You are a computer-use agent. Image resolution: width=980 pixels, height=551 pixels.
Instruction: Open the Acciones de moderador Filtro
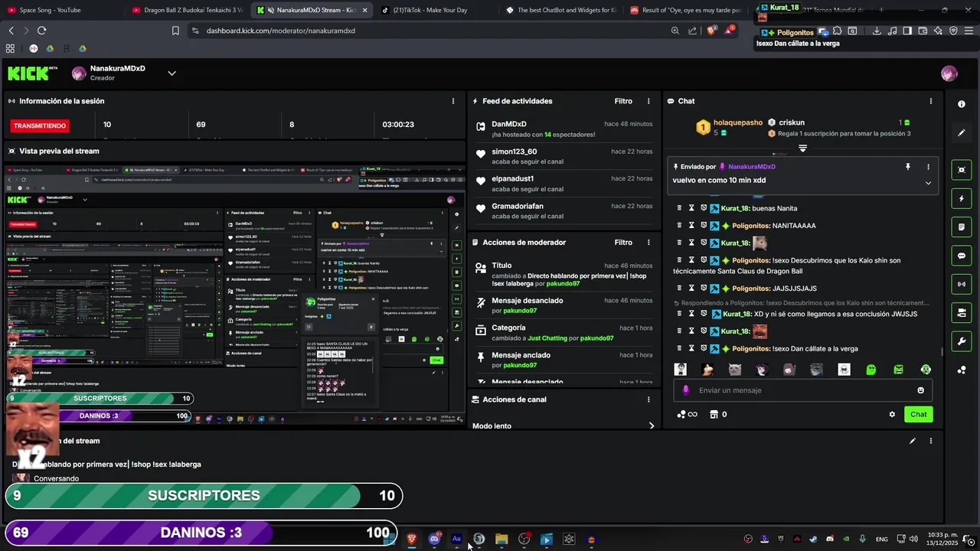coord(623,243)
